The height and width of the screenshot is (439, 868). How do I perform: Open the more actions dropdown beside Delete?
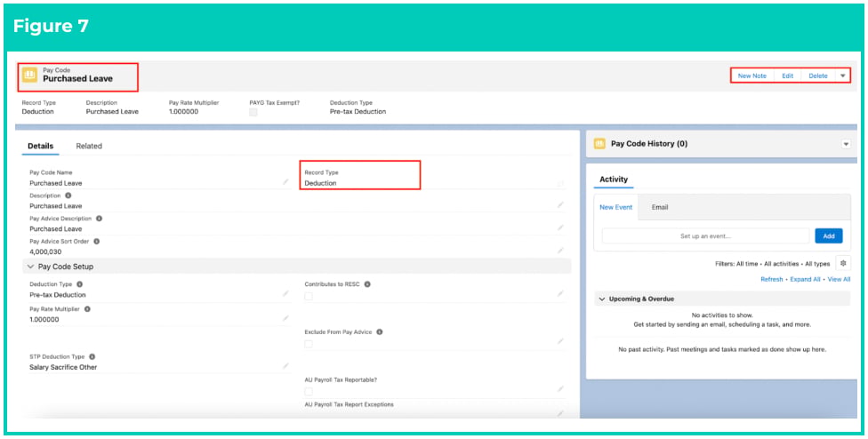click(x=842, y=76)
